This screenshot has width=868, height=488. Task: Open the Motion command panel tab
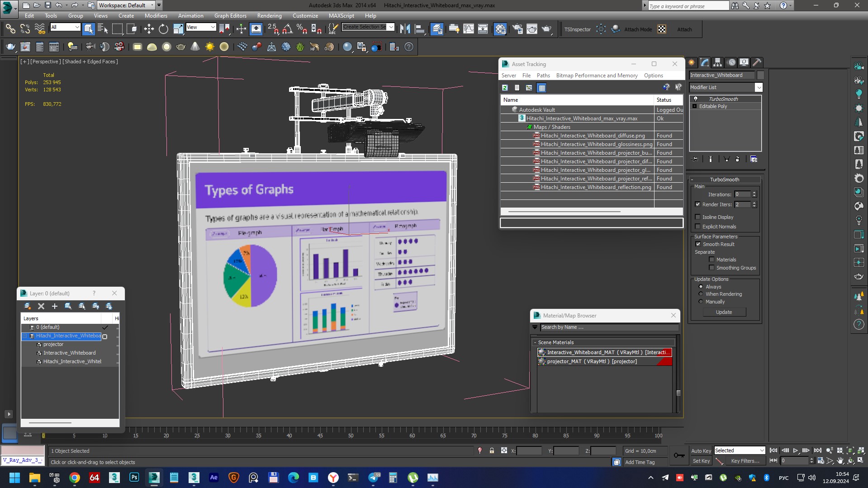click(x=731, y=62)
